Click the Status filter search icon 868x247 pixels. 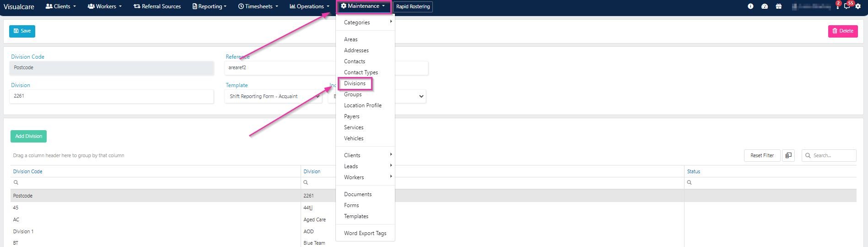[690, 182]
